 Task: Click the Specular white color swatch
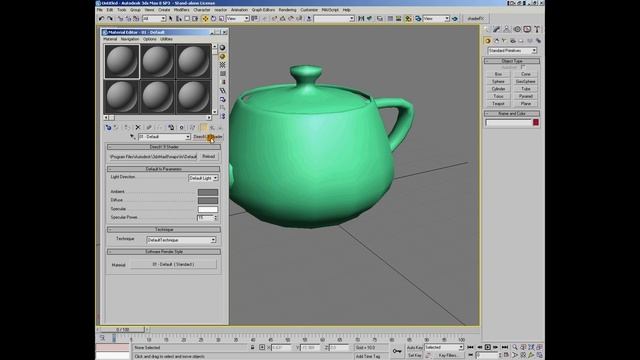208,209
